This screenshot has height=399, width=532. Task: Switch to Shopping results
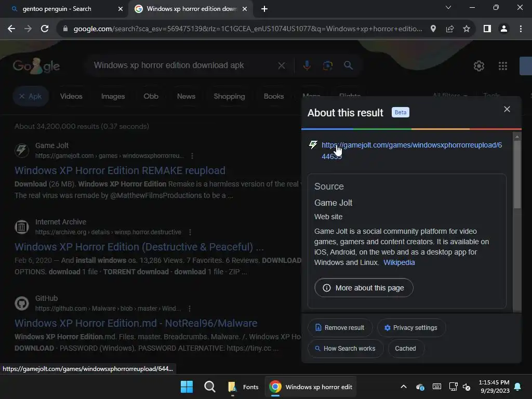(229, 96)
